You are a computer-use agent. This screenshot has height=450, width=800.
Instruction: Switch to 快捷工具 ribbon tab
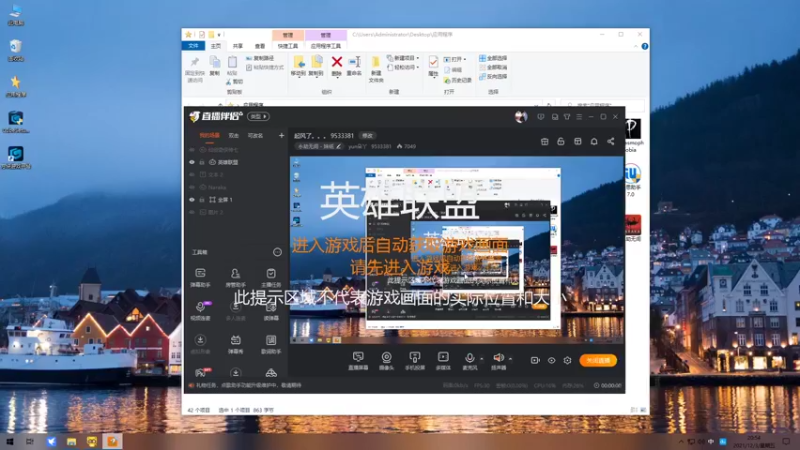[x=288, y=46]
